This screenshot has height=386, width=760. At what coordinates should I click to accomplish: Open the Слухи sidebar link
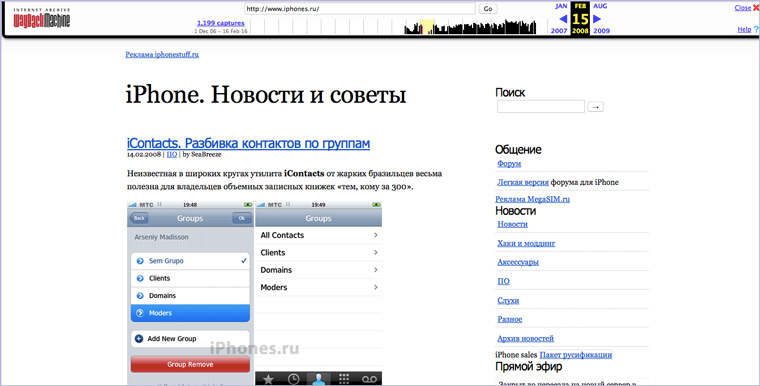pos(508,301)
